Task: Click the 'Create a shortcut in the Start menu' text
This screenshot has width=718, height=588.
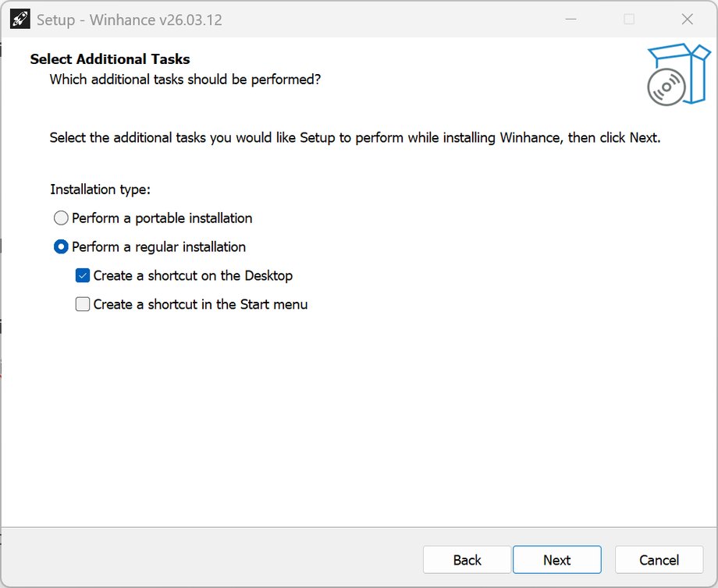Action: click(201, 304)
